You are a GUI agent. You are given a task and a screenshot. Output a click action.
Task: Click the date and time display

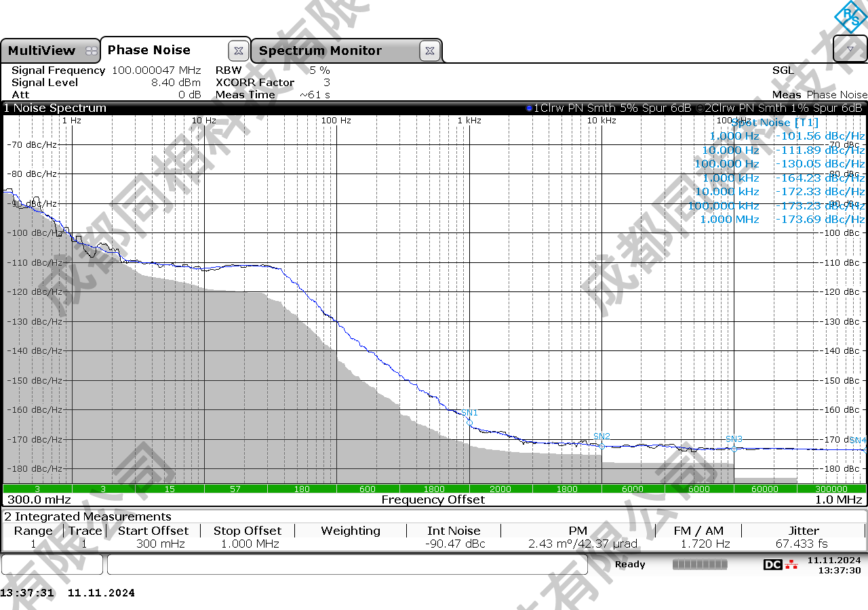[x=833, y=565]
